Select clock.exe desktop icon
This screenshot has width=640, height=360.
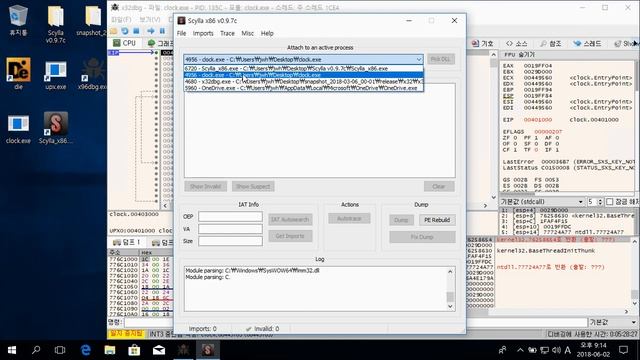coord(18,129)
